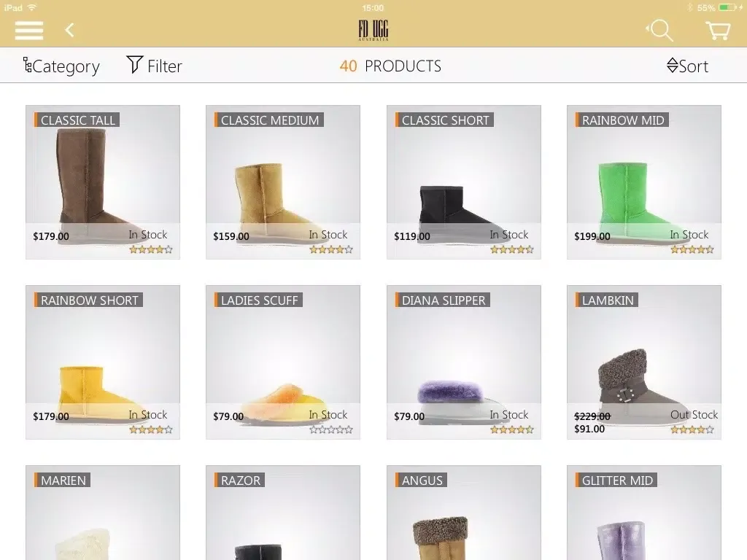Click the $179.00 price on Rainbow Short
This screenshot has height=560, width=747.
(51, 416)
